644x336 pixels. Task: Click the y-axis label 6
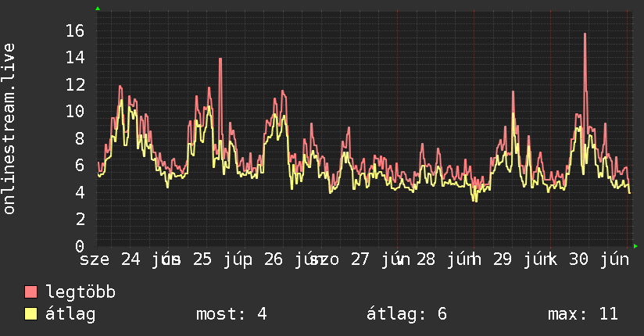click(80, 166)
